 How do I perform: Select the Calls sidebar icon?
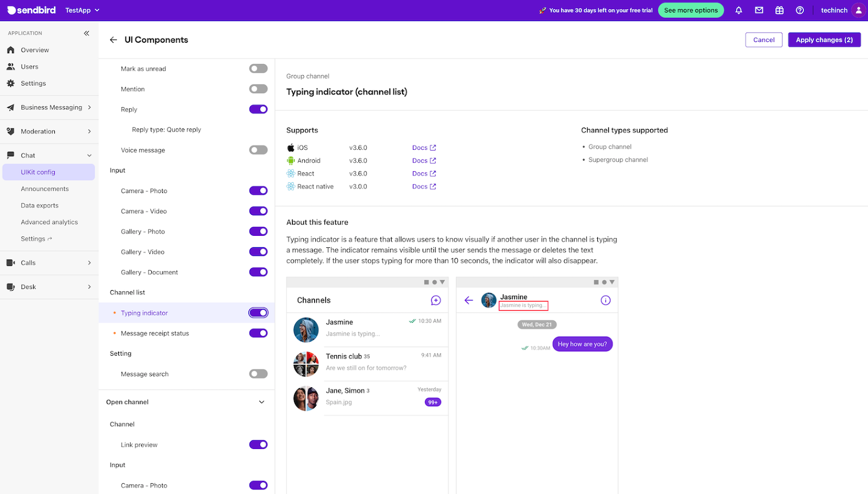point(12,262)
